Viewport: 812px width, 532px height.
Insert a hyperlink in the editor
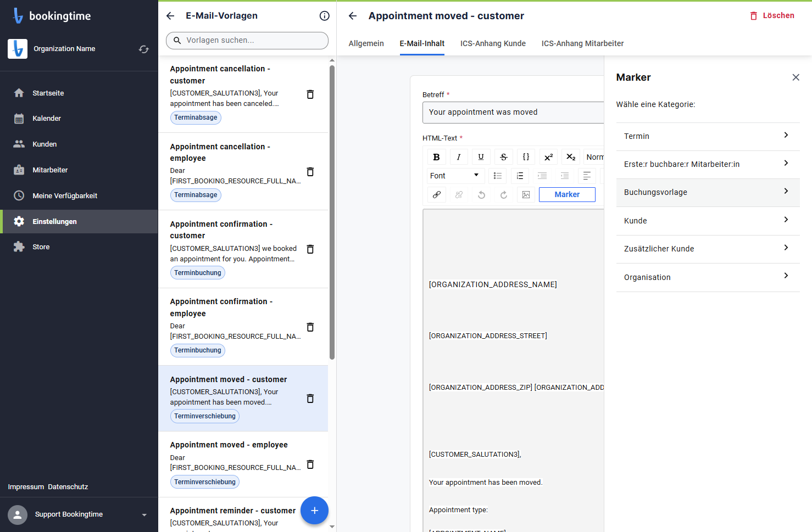tap(436, 194)
